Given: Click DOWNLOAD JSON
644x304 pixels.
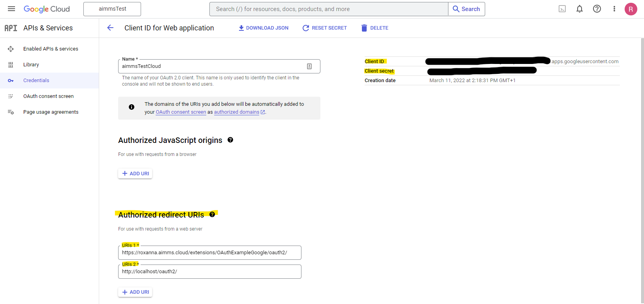Looking at the screenshot, I should tap(264, 28).
